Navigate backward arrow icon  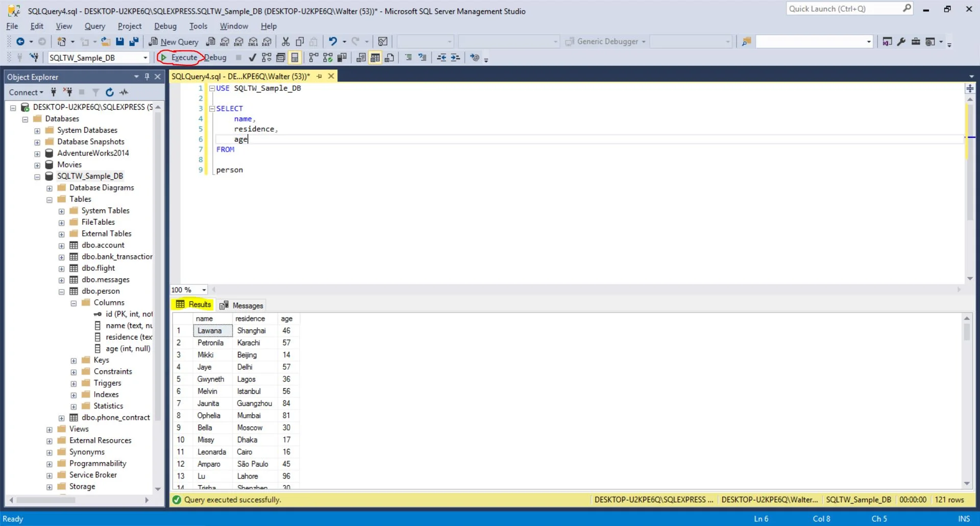pyautogui.click(x=20, y=42)
